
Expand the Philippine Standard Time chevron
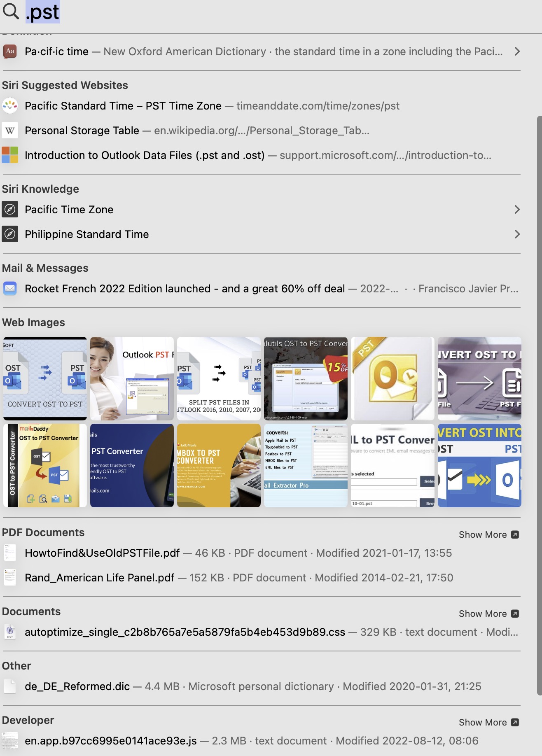click(517, 234)
